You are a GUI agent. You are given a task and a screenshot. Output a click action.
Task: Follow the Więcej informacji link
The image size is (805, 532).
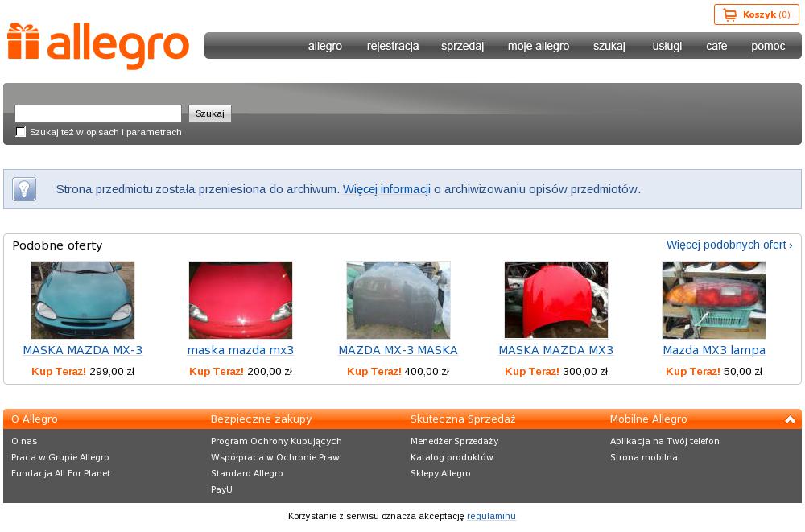[386, 189]
